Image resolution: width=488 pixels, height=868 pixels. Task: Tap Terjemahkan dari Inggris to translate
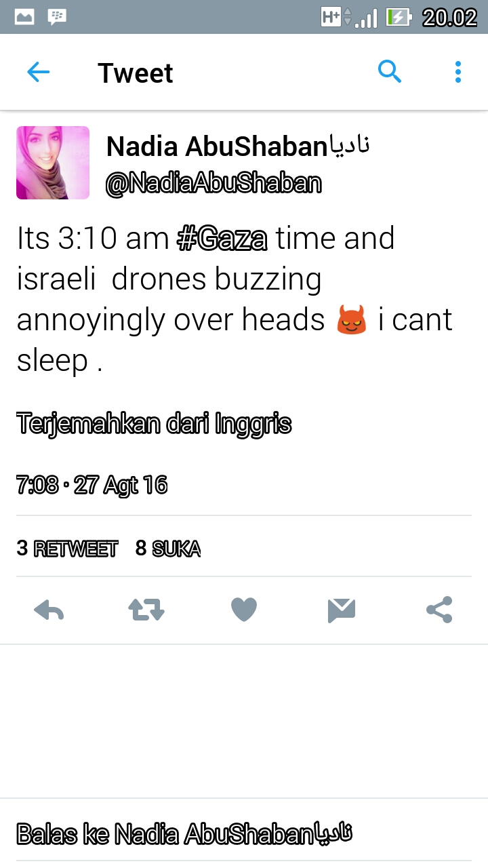154,424
